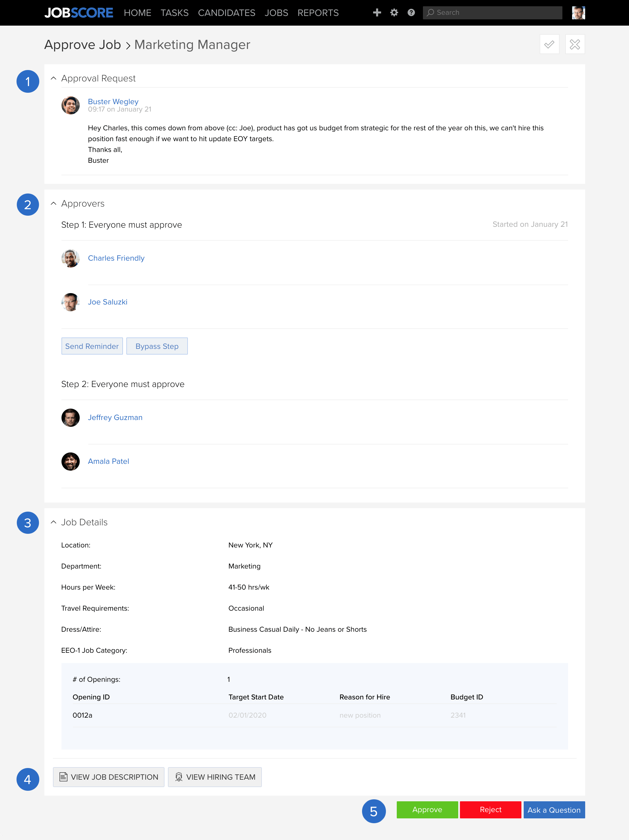Click Charles Friendly's avatar photo
The image size is (629, 840).
point(70,258)
